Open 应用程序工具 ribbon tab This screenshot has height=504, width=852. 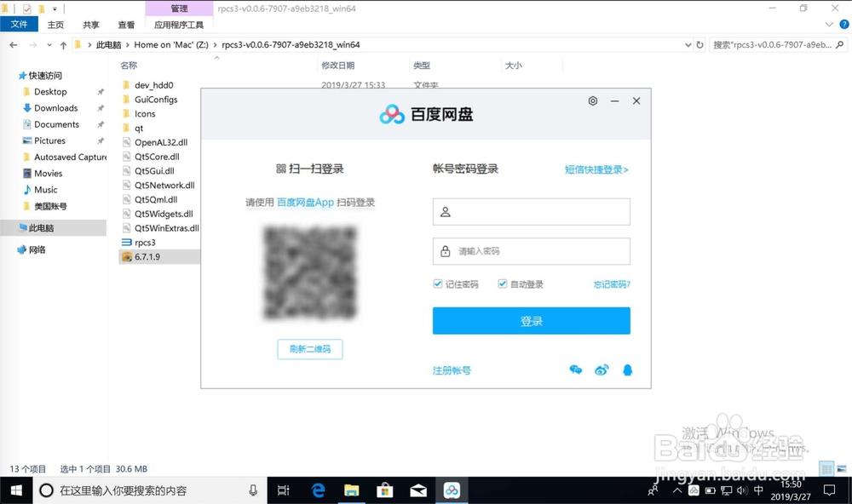[179, 25]
